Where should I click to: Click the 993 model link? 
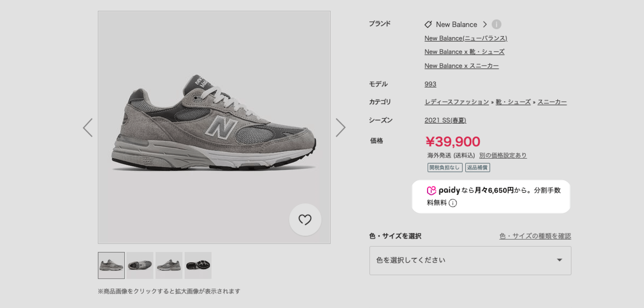(x=430, y=84)
